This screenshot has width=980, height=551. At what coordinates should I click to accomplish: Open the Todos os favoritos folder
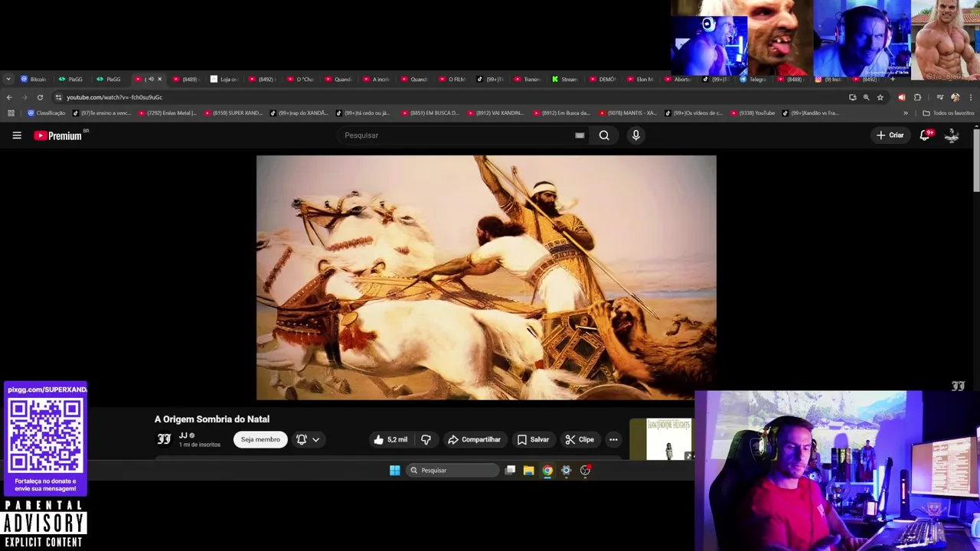point(948,113)
